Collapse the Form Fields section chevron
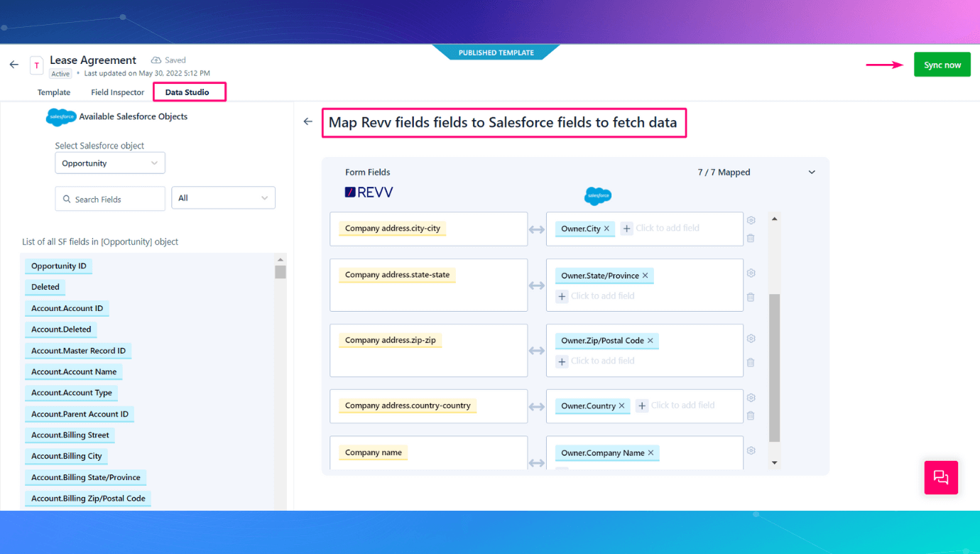The height and width of the screenshot is (554, 980). 812,173
